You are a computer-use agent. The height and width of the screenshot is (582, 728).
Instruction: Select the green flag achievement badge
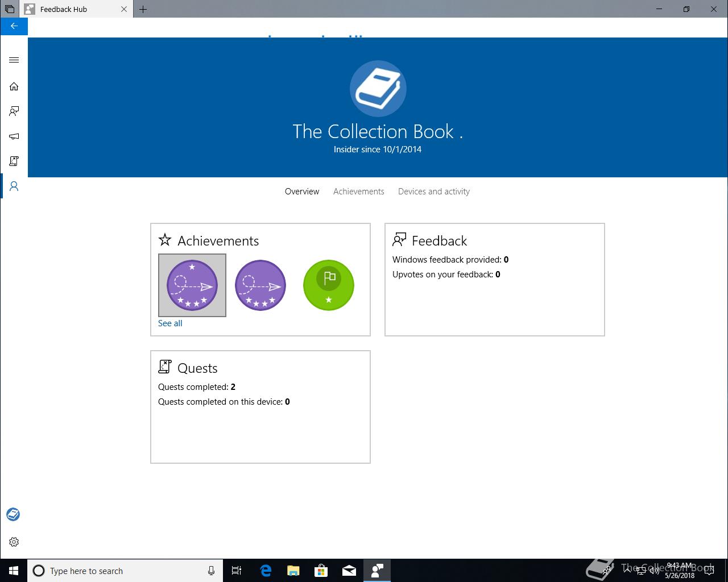point(329,285)
